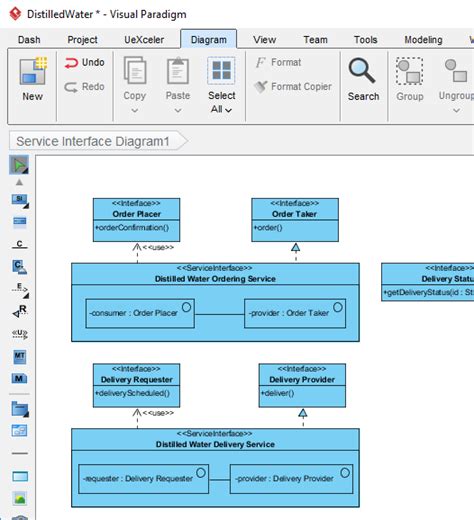Collapse palette with the gray up arrow

pyautogui.click(x=19, y=182)
